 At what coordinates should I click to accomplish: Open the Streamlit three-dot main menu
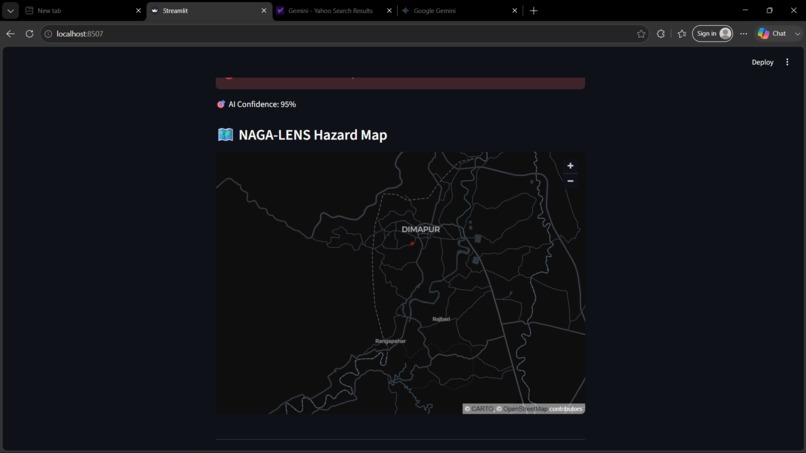(787, 62)
